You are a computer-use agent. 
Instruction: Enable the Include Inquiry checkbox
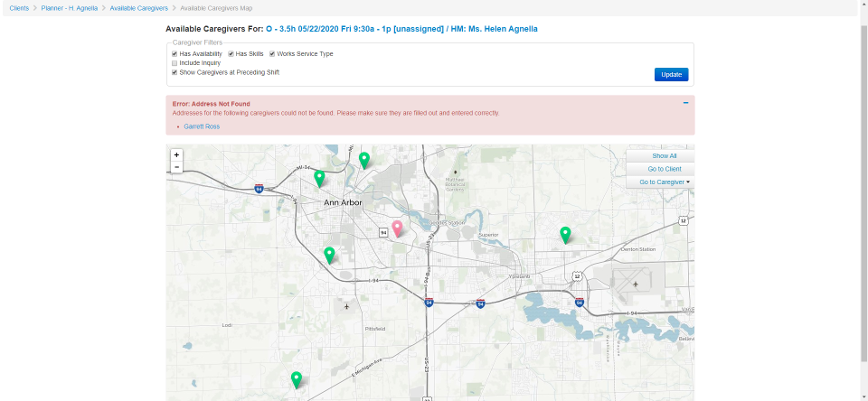coord(175,63)
